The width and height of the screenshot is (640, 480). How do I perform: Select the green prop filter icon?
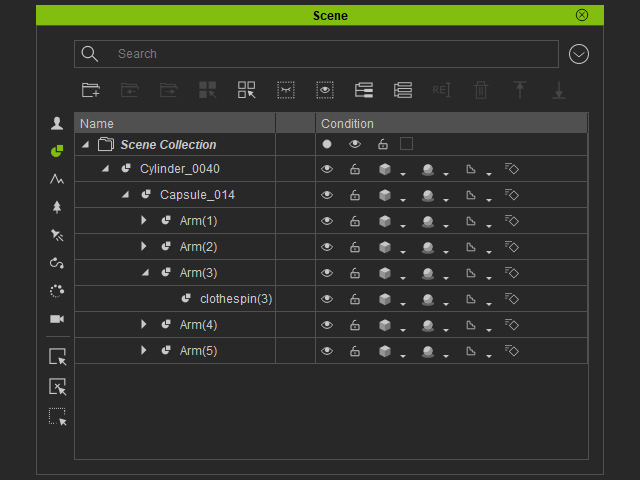tap(57, 151)
